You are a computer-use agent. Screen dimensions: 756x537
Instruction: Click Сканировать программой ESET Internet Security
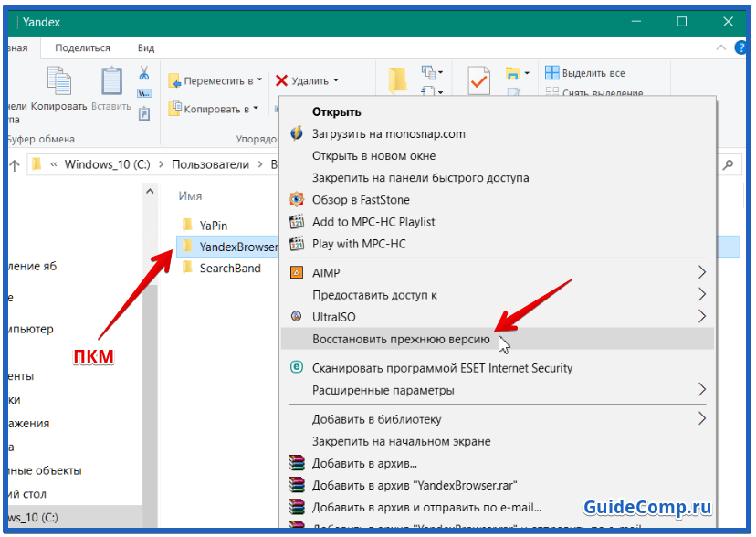tap(497, 368)
